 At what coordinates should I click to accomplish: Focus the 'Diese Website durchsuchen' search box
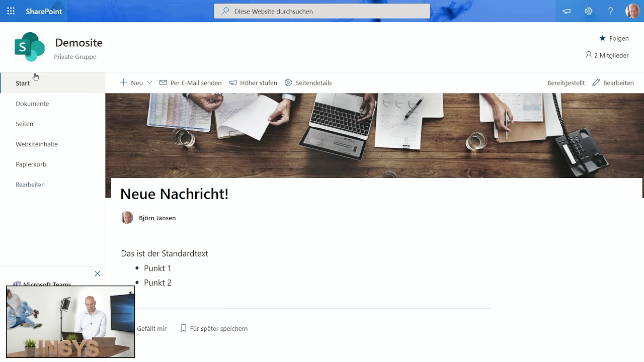(x=322, y=11)
